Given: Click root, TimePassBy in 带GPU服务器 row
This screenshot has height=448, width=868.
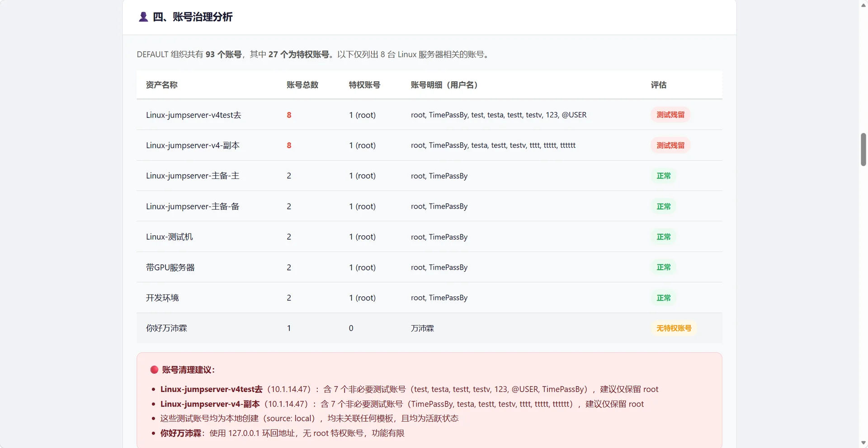Looking at the screenshot, I should (439, 267).
